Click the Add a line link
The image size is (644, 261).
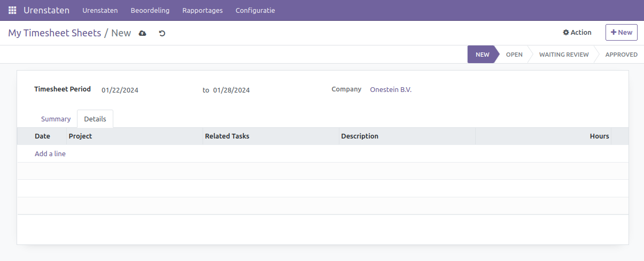coord(50,153)
